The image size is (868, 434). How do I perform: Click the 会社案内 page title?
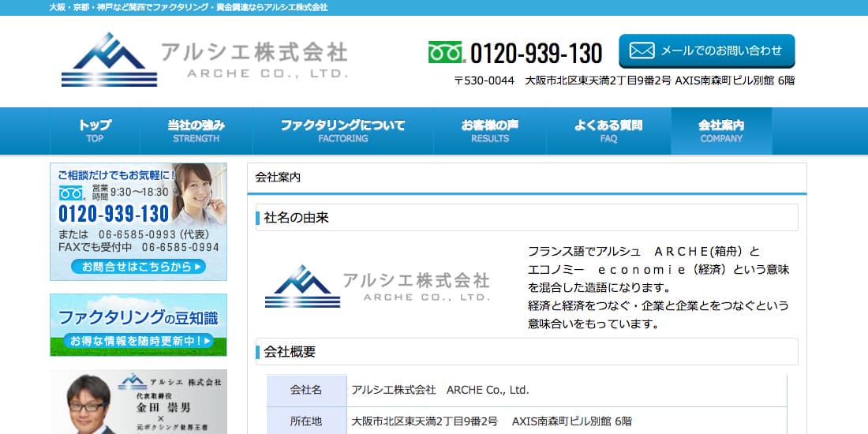tap(277, 178)
